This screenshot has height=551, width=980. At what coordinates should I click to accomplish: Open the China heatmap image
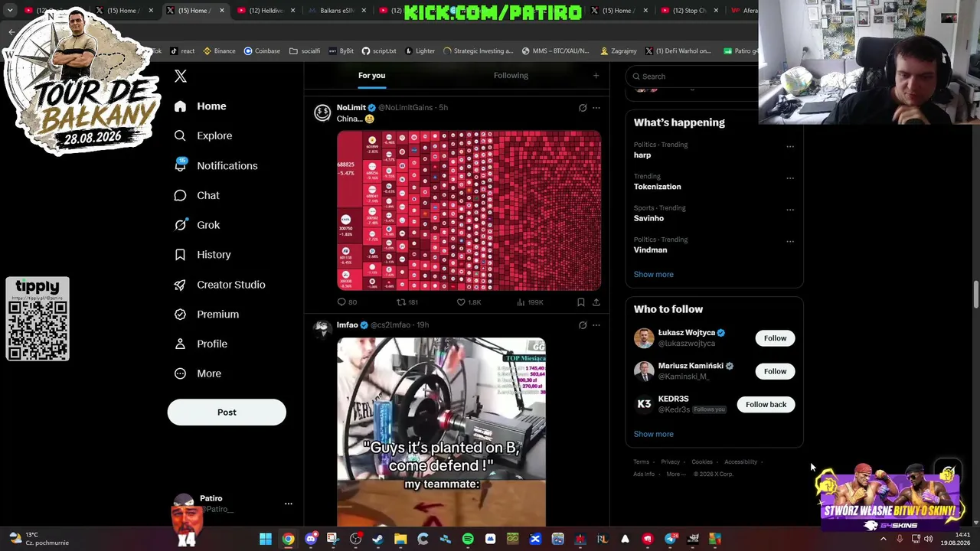click(469, 210)
